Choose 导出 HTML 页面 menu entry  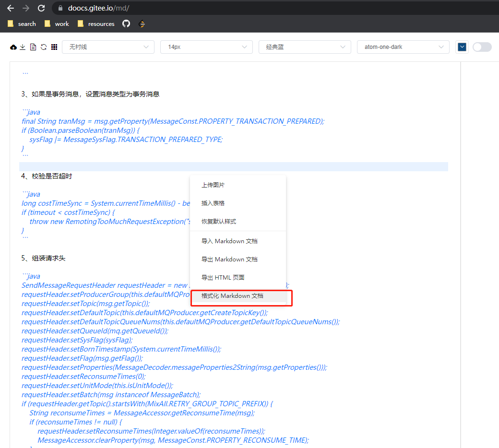pos(238,277)
